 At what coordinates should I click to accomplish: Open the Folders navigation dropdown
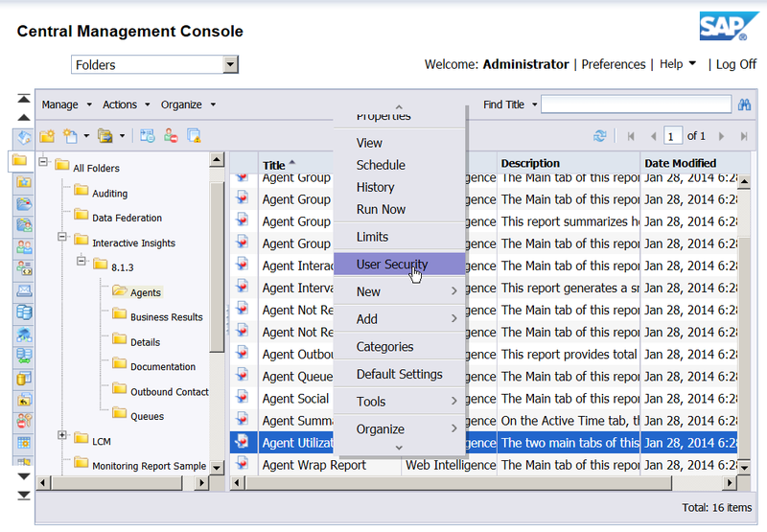tap(230, 64)
